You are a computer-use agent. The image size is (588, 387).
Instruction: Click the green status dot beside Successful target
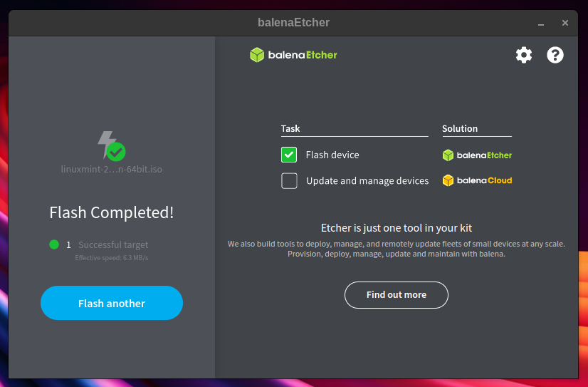tap(54, 244)
